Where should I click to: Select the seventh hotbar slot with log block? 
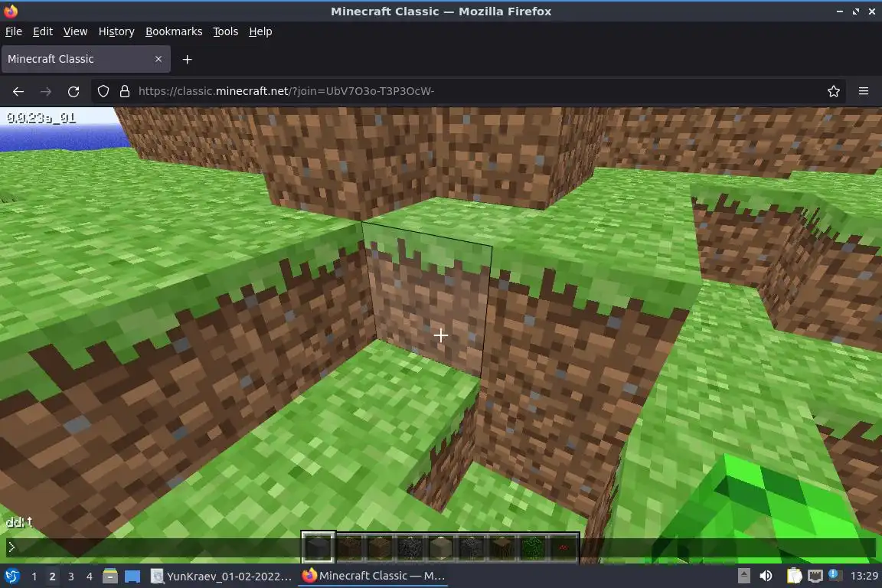point(501,547)
